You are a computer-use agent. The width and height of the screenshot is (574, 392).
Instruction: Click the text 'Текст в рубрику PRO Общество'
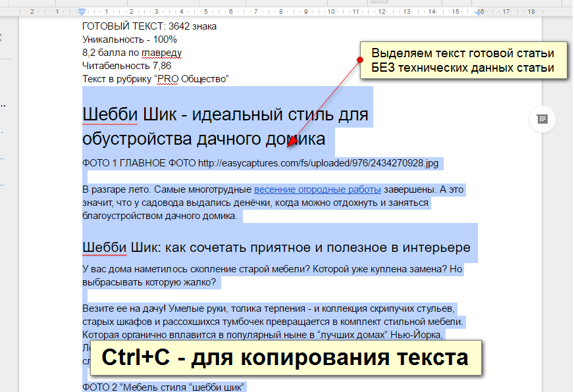click(x=155, y=79)
